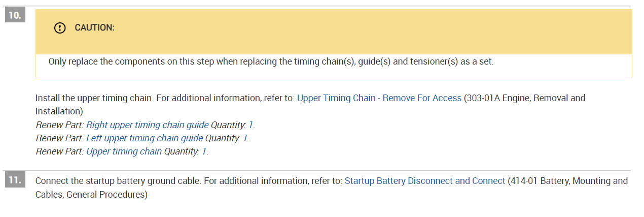The width and height of the screenshot is (644, 217).
Task: Click quantity 1 for Right upper guide
Action: [x=251, y=125]
